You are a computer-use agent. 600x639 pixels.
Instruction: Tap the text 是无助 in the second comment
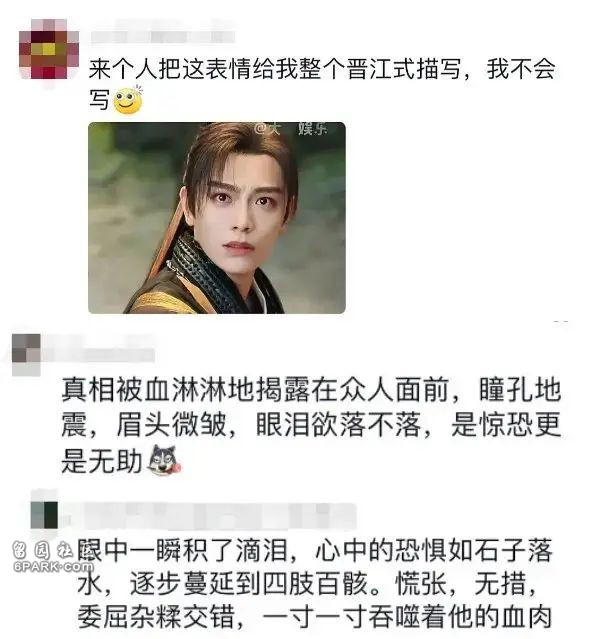[101, 461]
